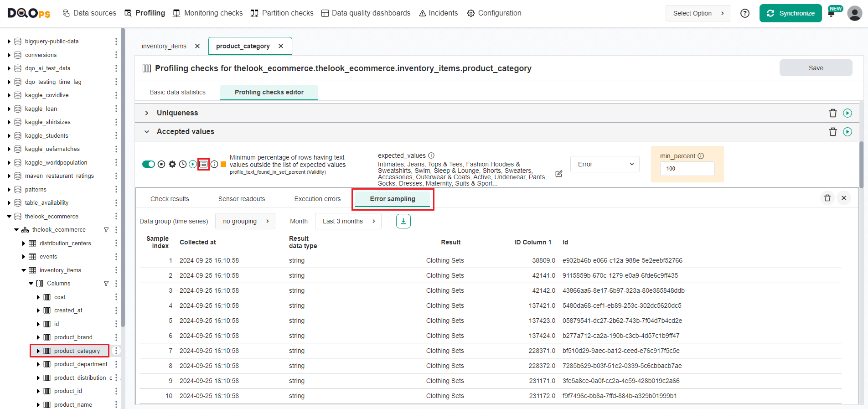This screenshot has height=414, width=868.
Task: Collapse the thelook_ecommerce data source
Action: (9, 217)
